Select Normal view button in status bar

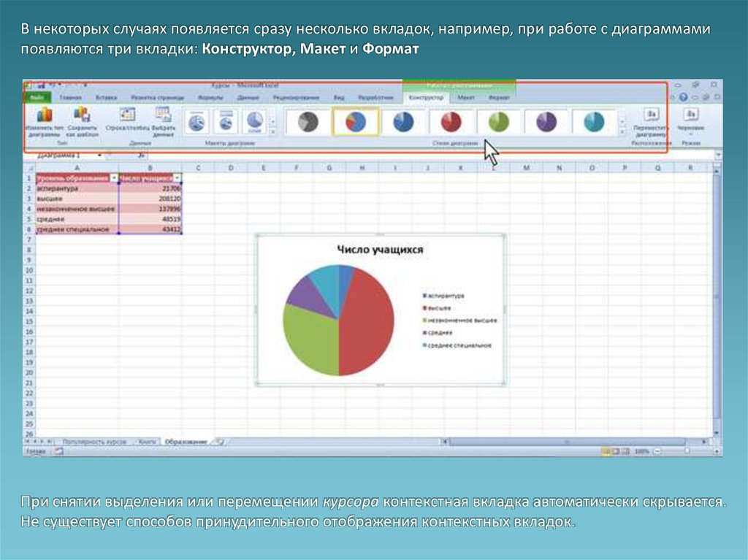(x=606, y=450)
